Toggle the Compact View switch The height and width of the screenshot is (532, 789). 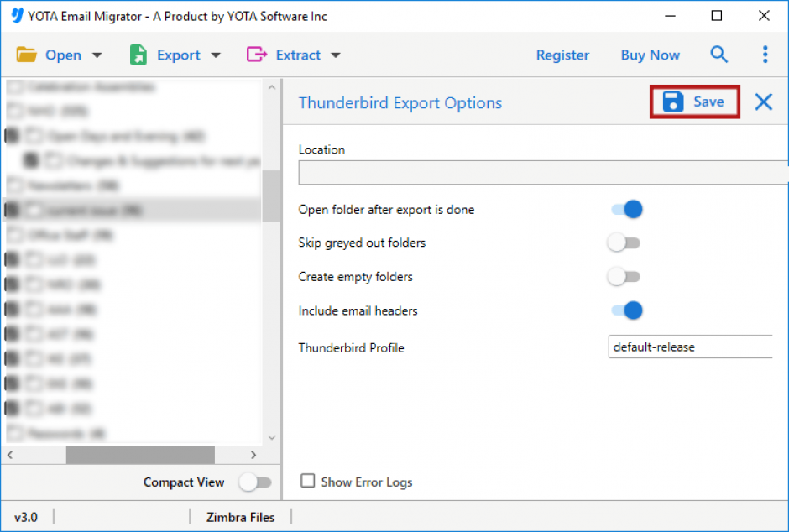click(x=255, y=482)
